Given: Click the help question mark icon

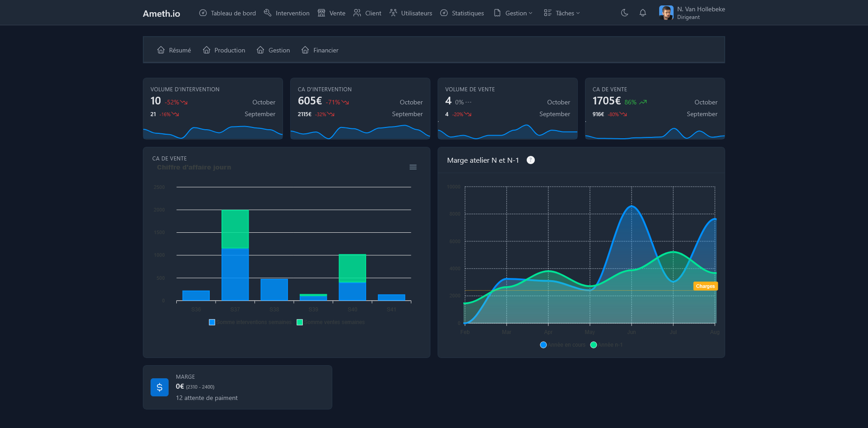Looking at the screenshot, I should pyautogui.click(x=531, y=160).
